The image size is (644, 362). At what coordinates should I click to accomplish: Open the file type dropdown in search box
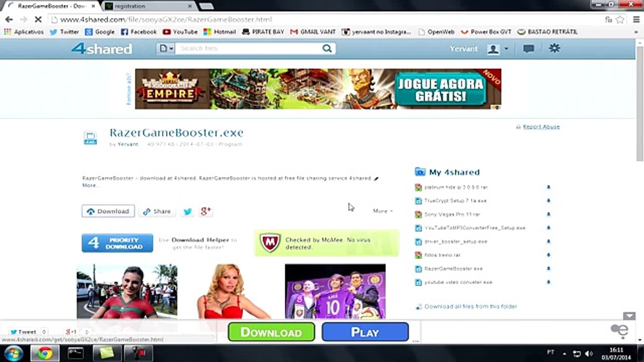click(166, 48)
